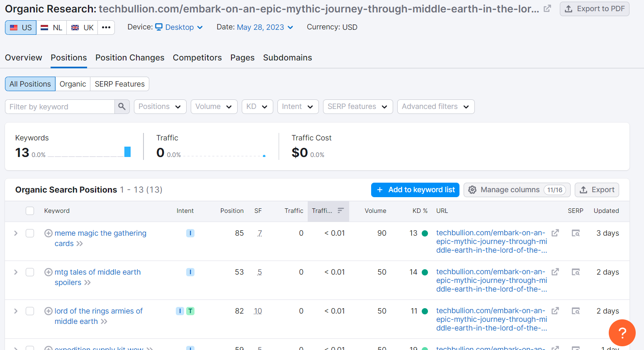Add 'meme magic the gathering cards' keyword plus icon

49,233
